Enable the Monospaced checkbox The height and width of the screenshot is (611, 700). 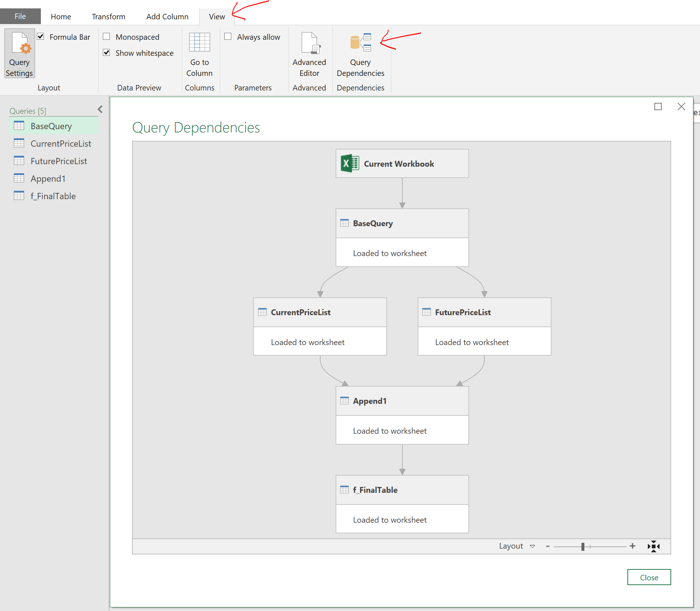(107, 37)
